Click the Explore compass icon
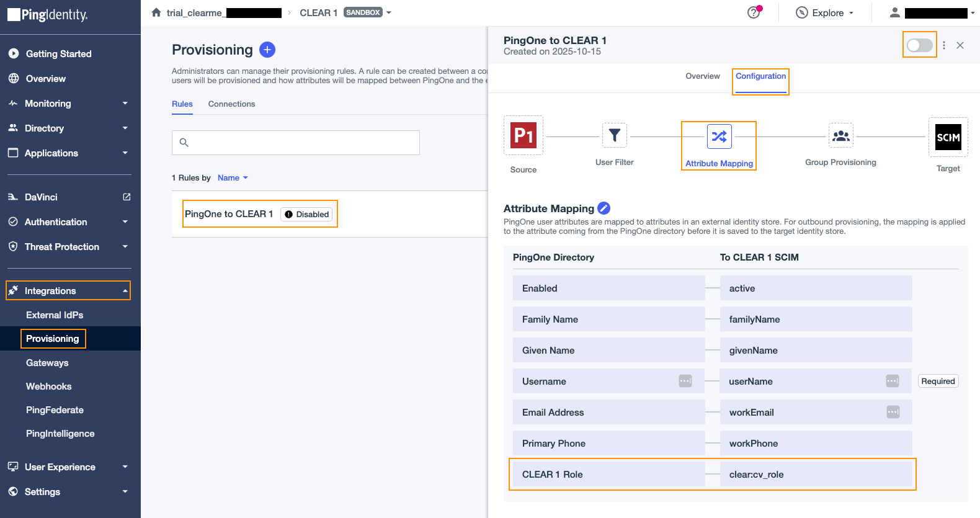The image size is (980, 518). coord(802,12)
